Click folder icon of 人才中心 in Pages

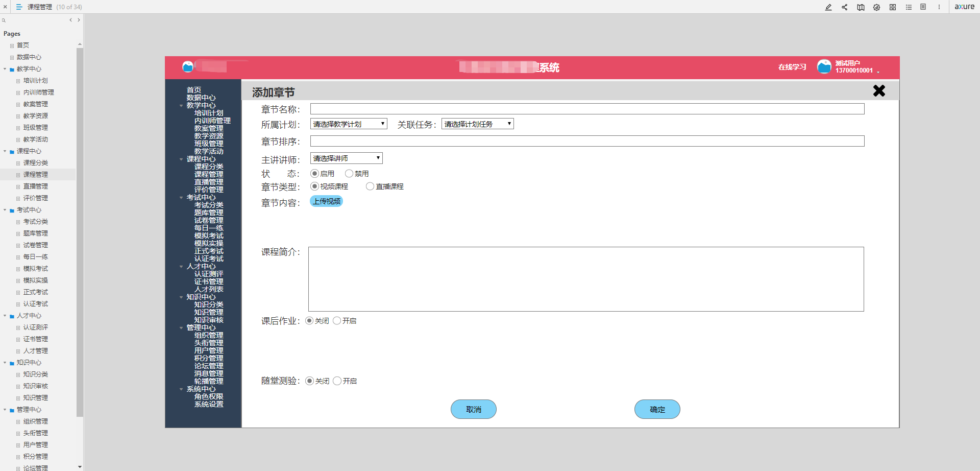tap(12, 316)
